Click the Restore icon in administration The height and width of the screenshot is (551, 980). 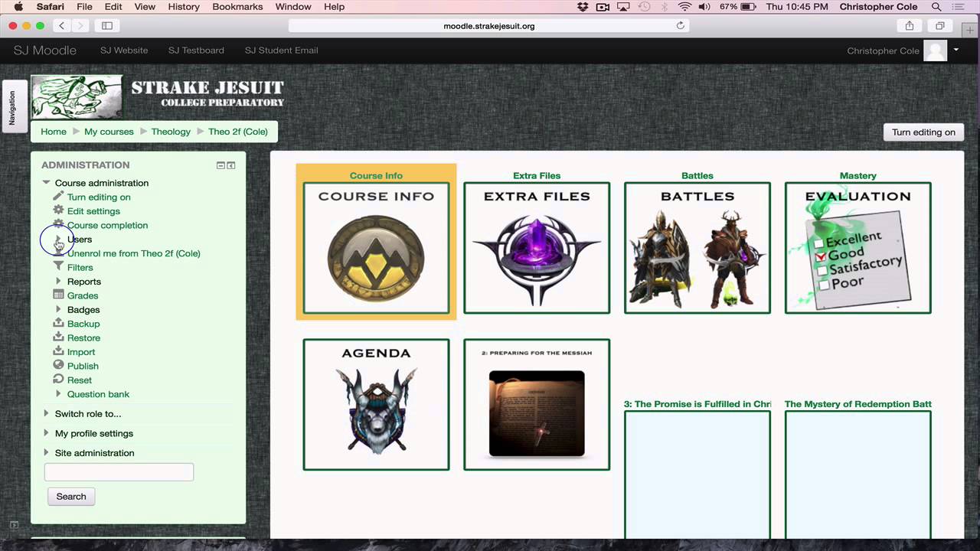pyautogui.click(x=58, y=337)
